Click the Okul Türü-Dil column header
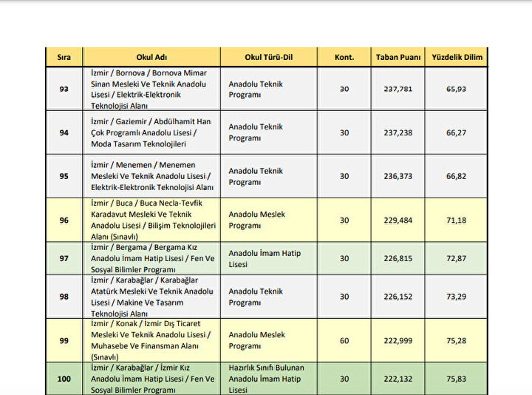The image size is (532, 395). 269,57
